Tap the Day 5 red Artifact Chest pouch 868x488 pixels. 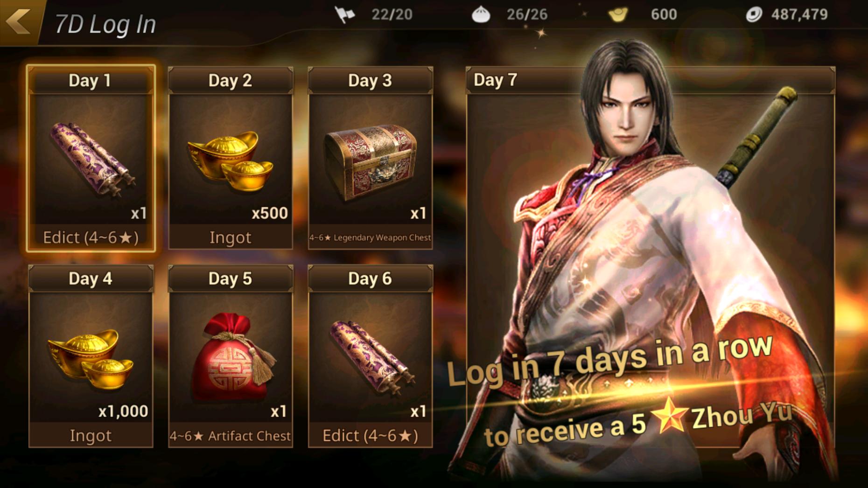click(232, 357)
